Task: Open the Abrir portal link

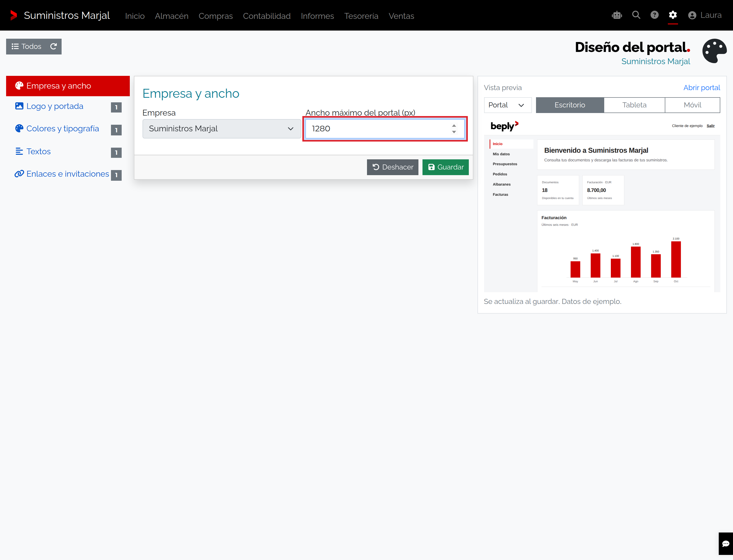Action: (x=701, y=88)
